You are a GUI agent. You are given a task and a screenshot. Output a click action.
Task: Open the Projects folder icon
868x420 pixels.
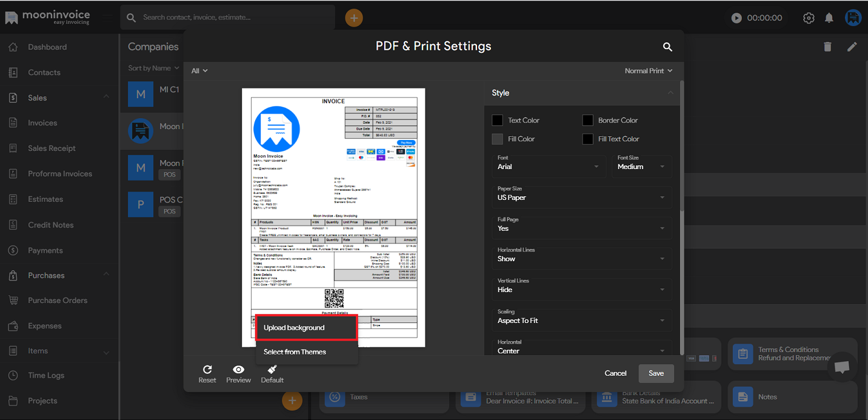point(13,401)
